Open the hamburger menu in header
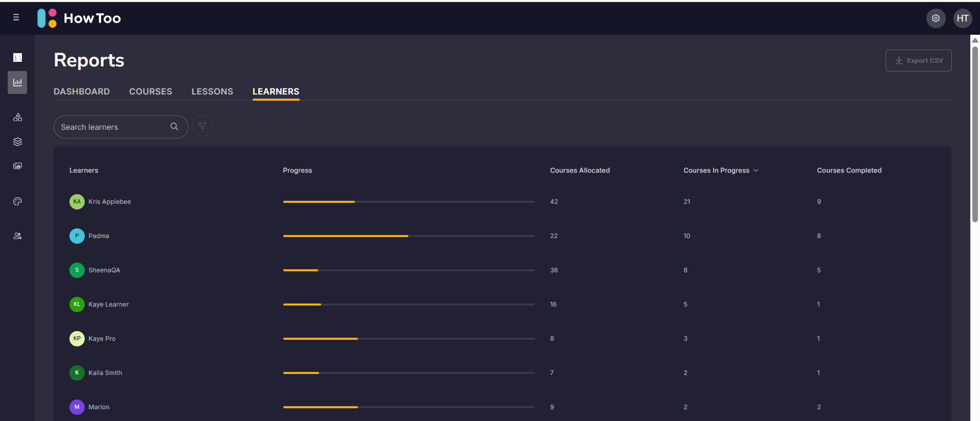The image size is (980, 421). pyautogui.click(x=16, y=18)
